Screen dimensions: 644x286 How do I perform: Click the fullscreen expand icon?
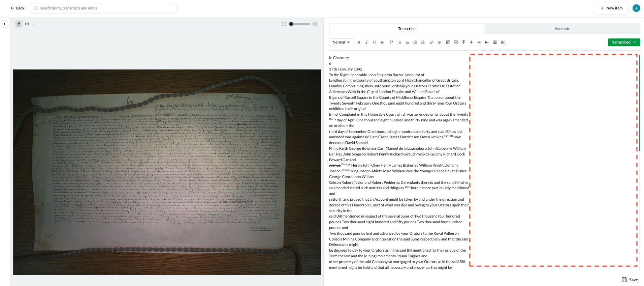click(35, 24)
